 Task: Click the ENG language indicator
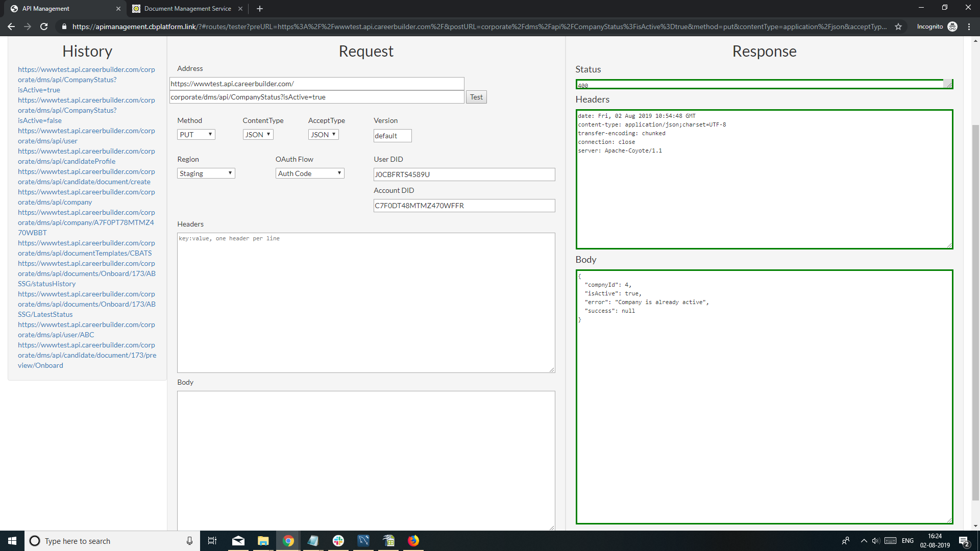pyautogui.click(x=908, y=541)
